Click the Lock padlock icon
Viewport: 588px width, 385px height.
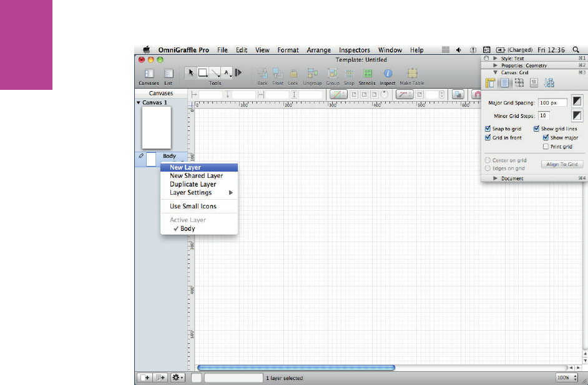click(x=293, y=73)
